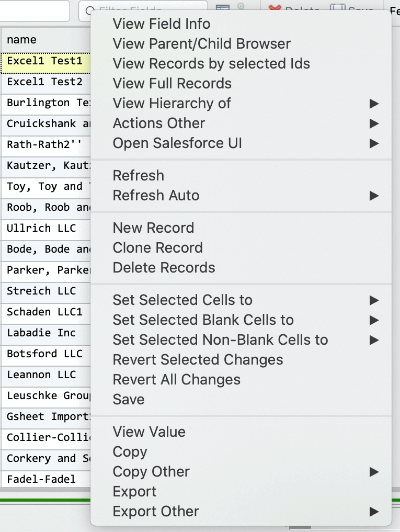This screenshot has height=532, width=400.
Task: Select the Leuschke Group row
Action: pos(46,398)
